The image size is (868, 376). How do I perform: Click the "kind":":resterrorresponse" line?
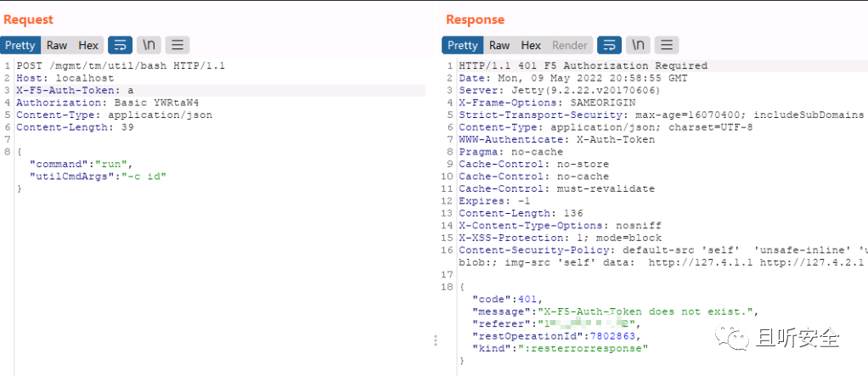560,348
